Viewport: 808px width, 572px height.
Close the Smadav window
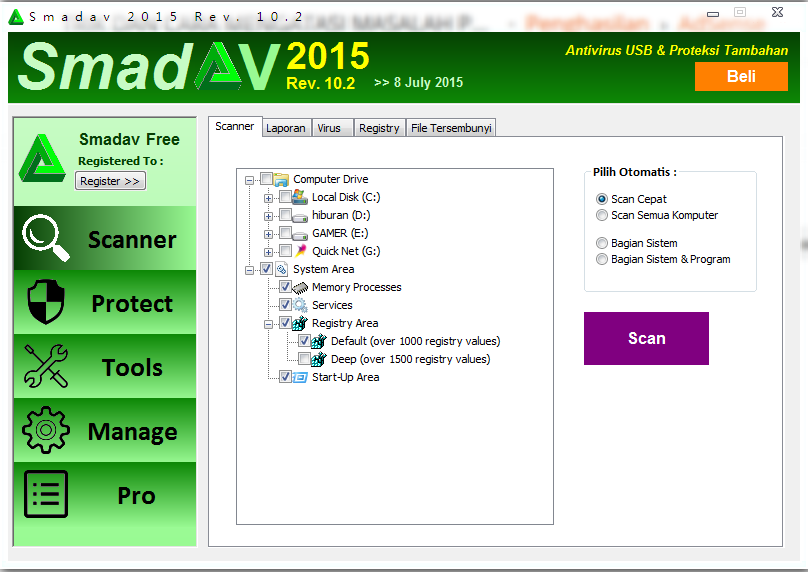778,12
